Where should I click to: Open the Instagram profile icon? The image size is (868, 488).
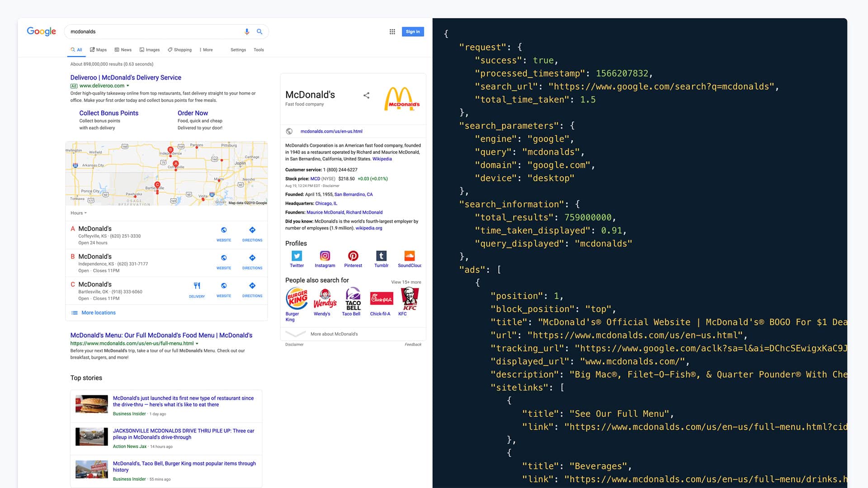[x=325, y=256]
